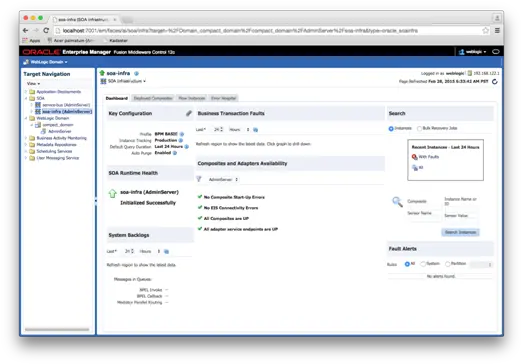This screenshot has height=364, width=521.
Task: Expand the Business Activity Monitoring folder
Action: pyautogui.click(x=26, y=138)
